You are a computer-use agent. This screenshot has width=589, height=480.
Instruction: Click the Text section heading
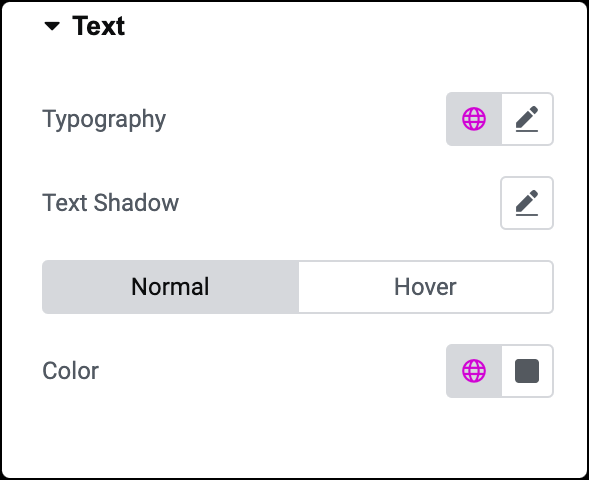pos(98,26)
